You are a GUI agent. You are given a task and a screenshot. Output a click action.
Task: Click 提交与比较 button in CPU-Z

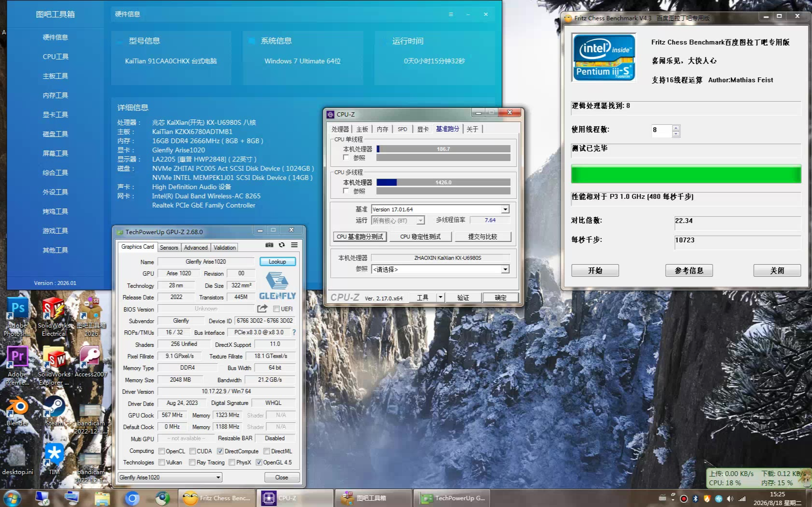(482, 237)
